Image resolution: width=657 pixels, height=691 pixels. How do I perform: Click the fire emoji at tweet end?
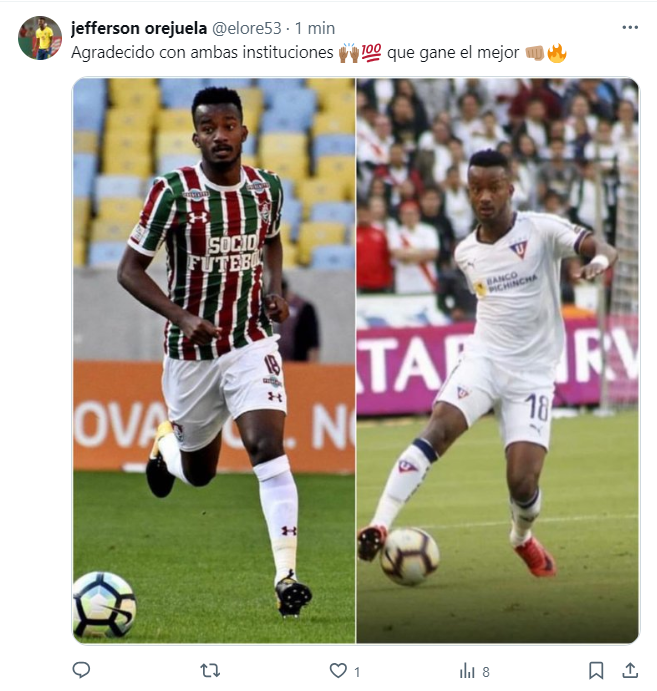coord(557,53)
